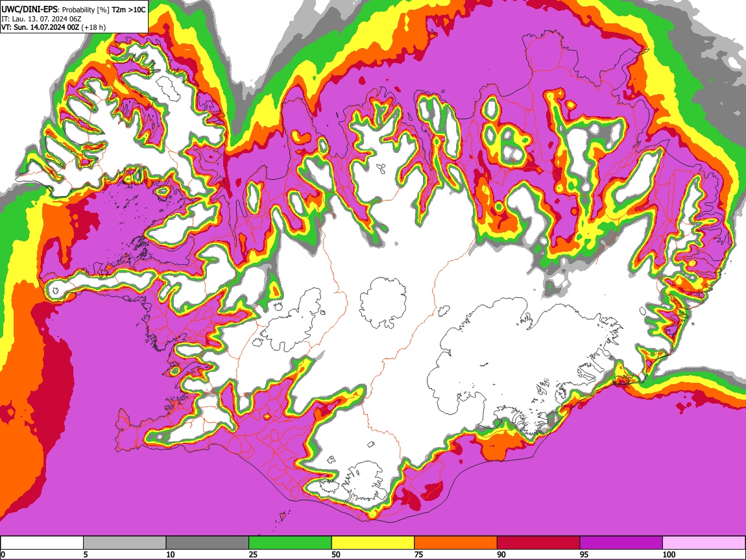The width and height of the screenshot is (746, 560).
Task: Click the legend tick label '100'
Action: (x=669, y=554)
